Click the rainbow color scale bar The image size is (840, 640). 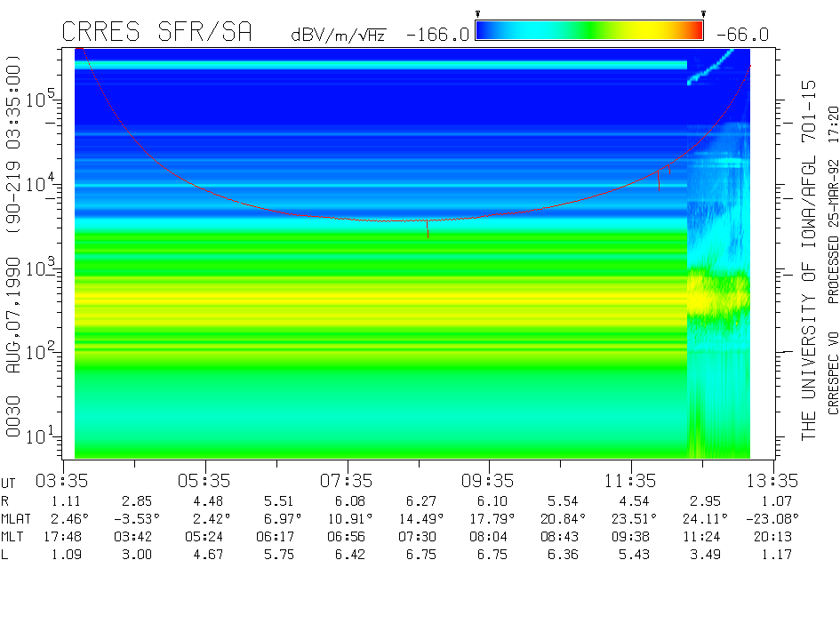589,31
